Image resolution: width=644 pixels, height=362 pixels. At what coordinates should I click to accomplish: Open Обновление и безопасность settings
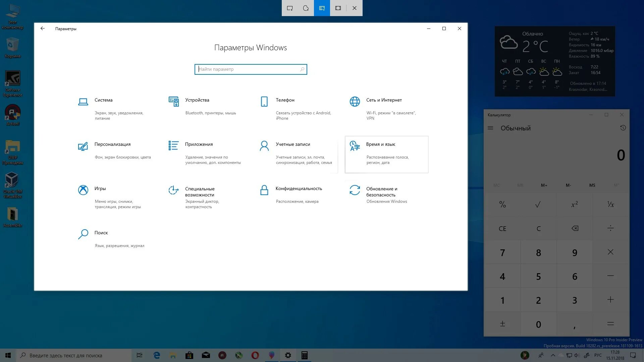click(x=381, y=192)
